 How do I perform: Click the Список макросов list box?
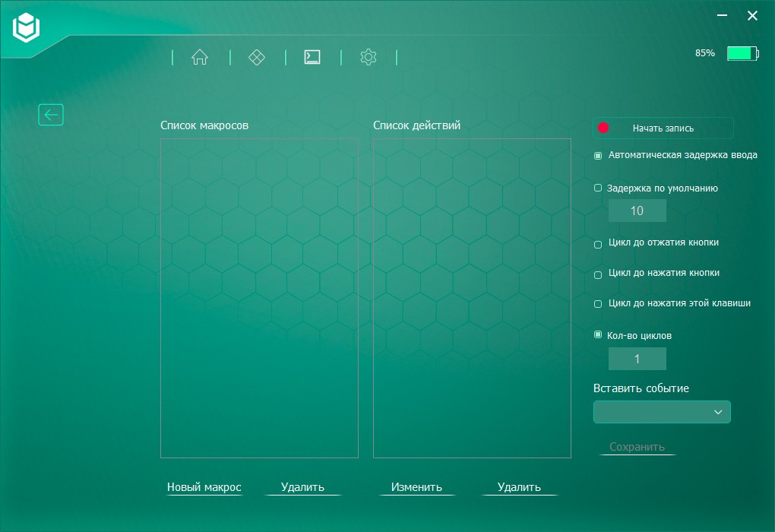tap(259, 298)
